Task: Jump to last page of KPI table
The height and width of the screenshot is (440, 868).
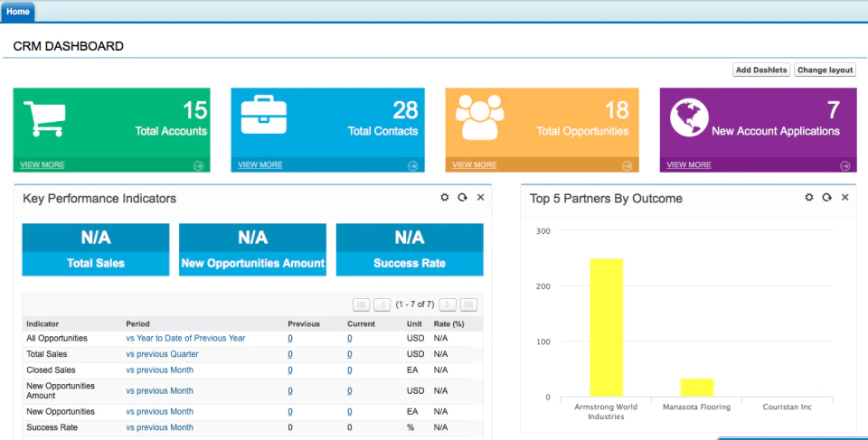Action: (468, 304)
